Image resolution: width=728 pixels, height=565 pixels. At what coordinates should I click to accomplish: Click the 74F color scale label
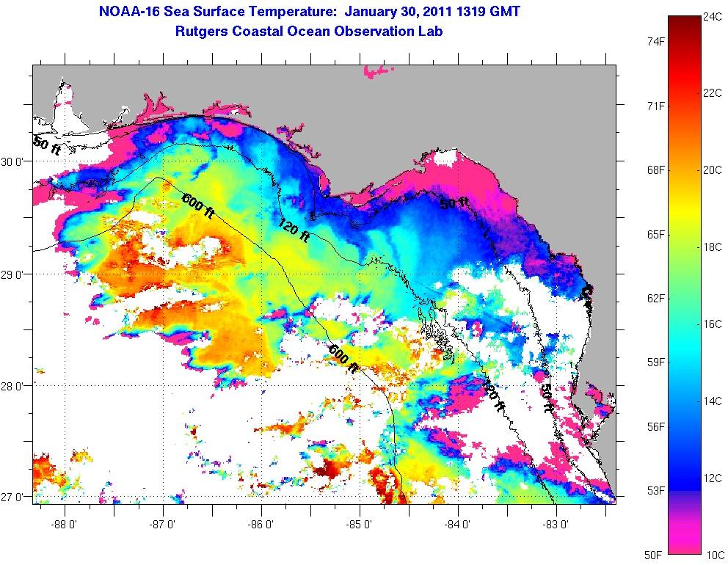[x=656, y=43]
